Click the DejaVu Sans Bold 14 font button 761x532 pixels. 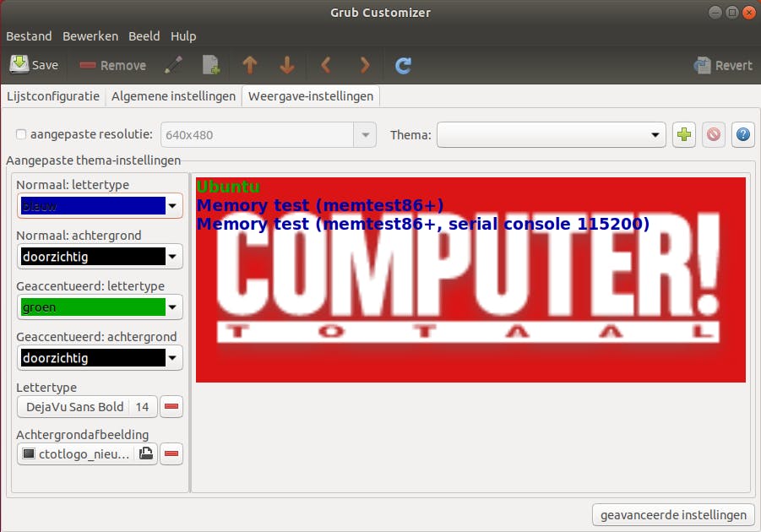tap(87, 406)
